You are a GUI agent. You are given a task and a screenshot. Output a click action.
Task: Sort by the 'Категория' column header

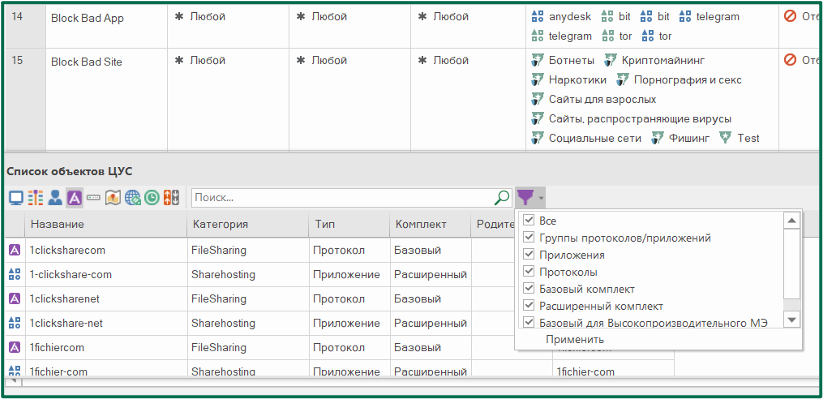(221, 225)
